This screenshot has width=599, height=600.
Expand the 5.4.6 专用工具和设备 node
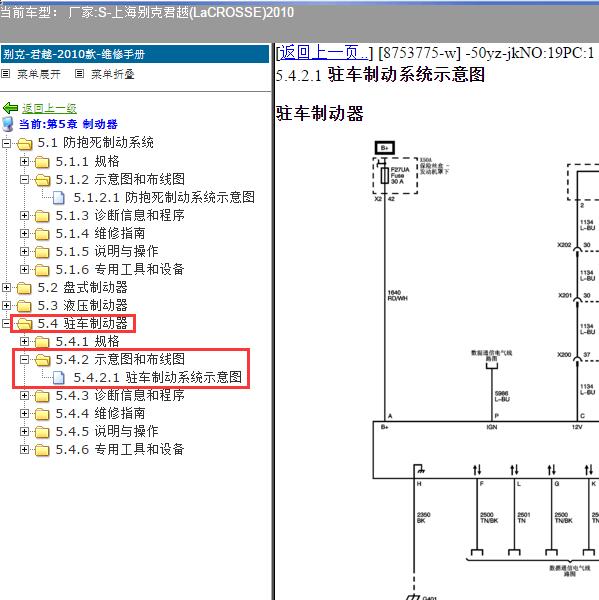click(x=24, y=449)
